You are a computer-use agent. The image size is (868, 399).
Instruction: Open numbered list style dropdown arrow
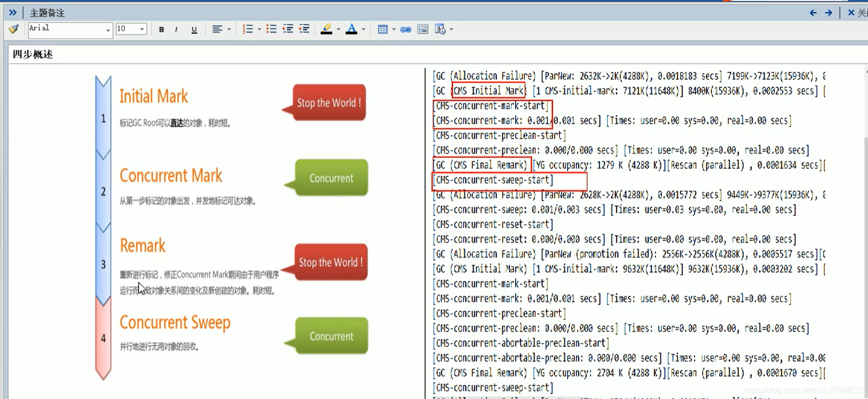point(260,30)
